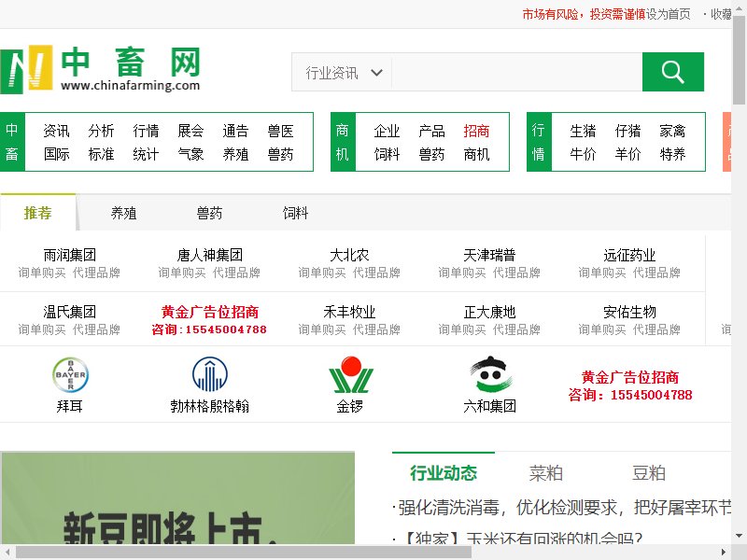Select the 菜粕 news tab
The width and height of the screenshot is (747, 560).
546,473
